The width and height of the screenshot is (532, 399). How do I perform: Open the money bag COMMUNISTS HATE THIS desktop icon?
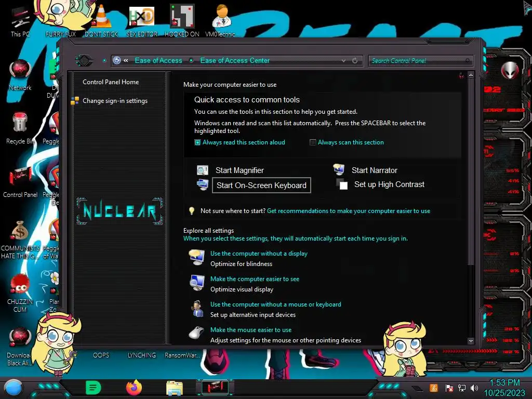pos(20,240)
